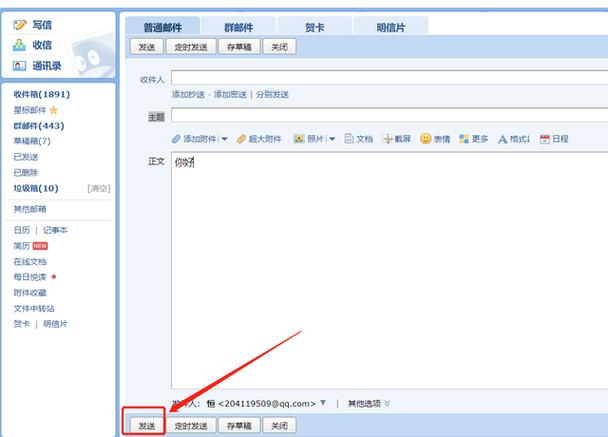
Task: Click in the 主题 subject field
Action: click(389, 115)
